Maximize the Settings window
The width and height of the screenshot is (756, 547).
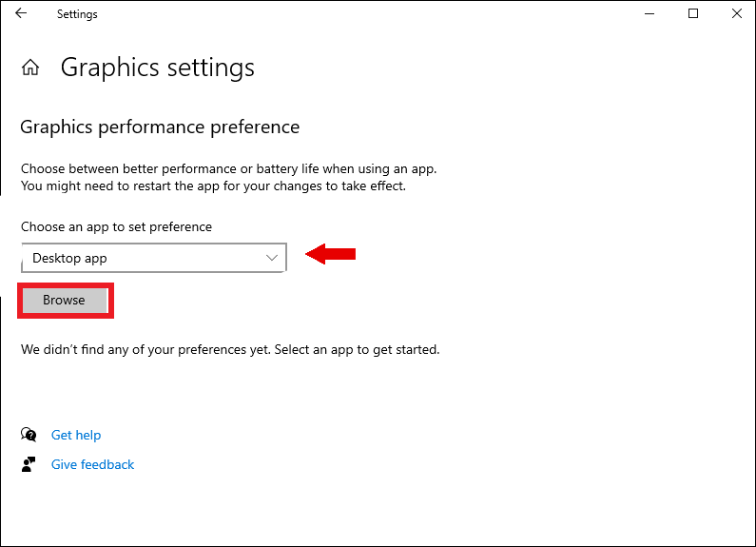(x=693, y=13)
